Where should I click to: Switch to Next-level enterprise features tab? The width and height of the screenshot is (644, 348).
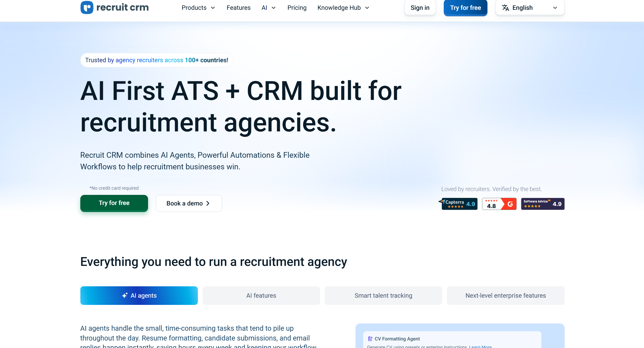click(506, 296)
